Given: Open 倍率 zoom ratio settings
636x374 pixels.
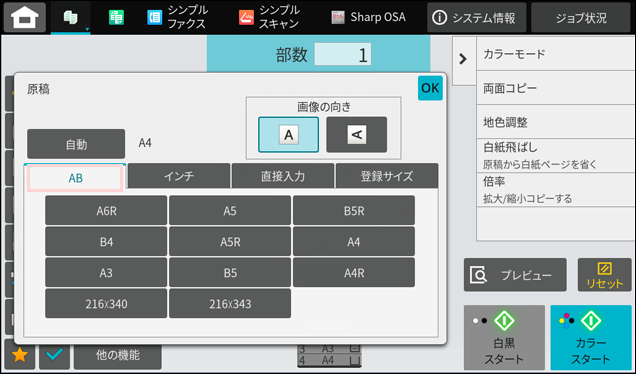Looking at the screenshot, I should 556,190.
